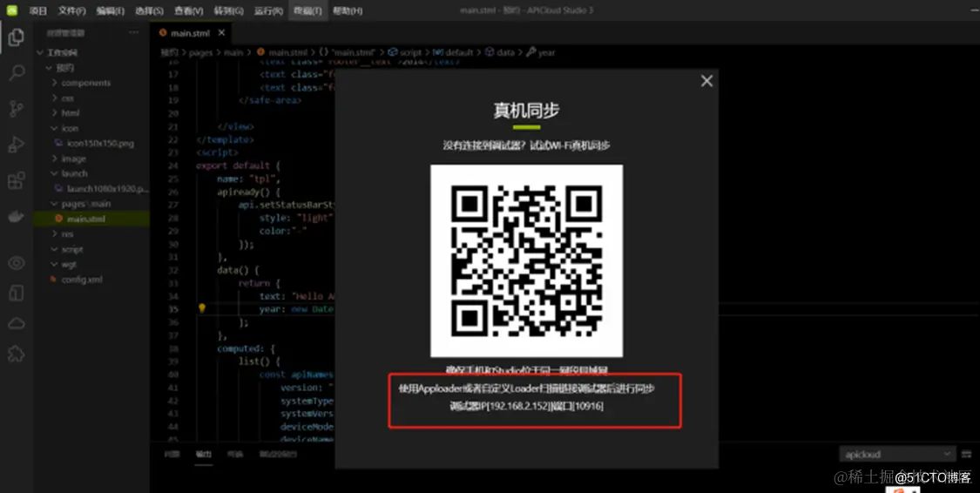980x493 pixels.
Task: Open the 编辑(E) menu
Action: tap(111, 10)
